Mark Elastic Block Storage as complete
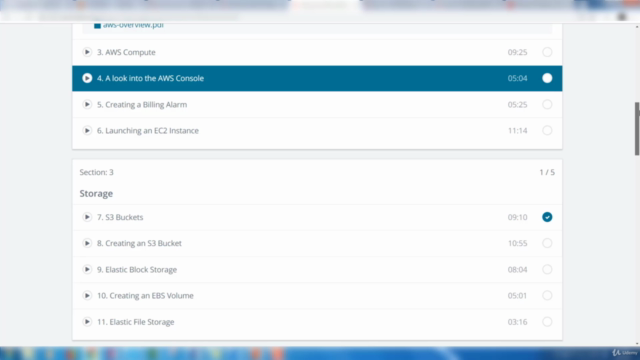Image resolution: width=640 pixels, height=360 pixels. [547, 269]
